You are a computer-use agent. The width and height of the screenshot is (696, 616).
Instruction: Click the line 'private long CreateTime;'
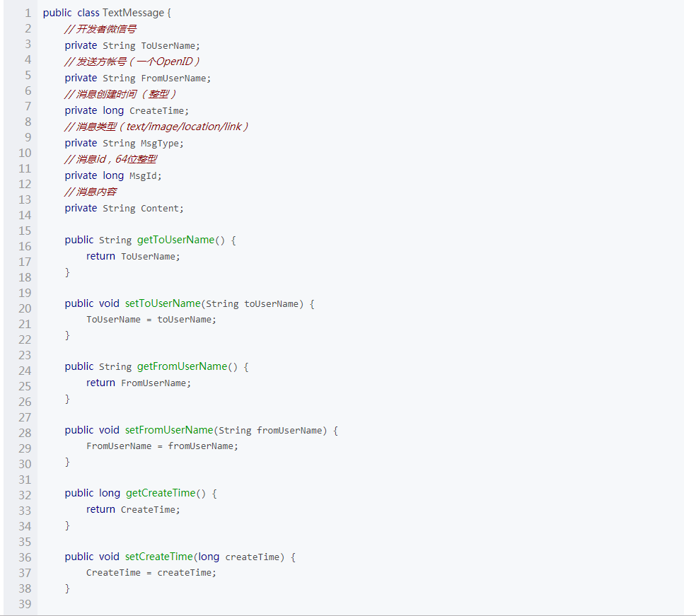(127, 110)
